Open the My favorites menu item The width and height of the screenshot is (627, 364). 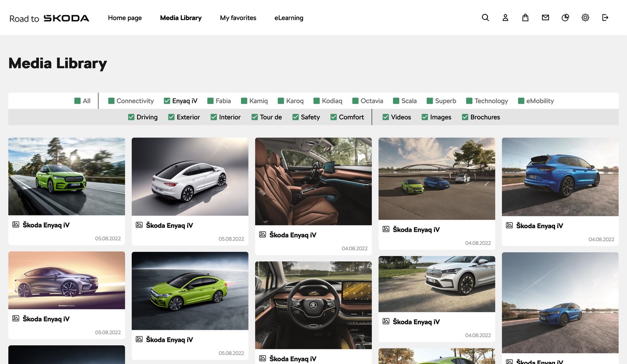tap(238, 18)
